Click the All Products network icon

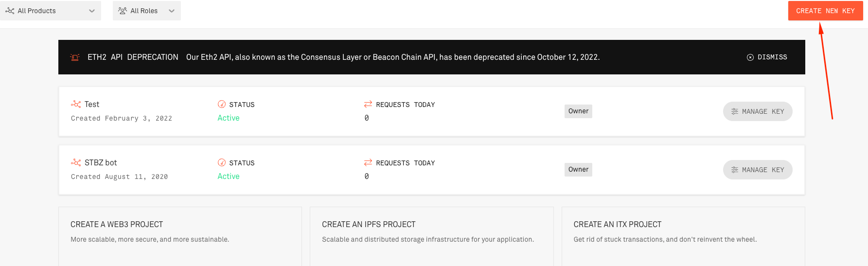tap(10, 11)
